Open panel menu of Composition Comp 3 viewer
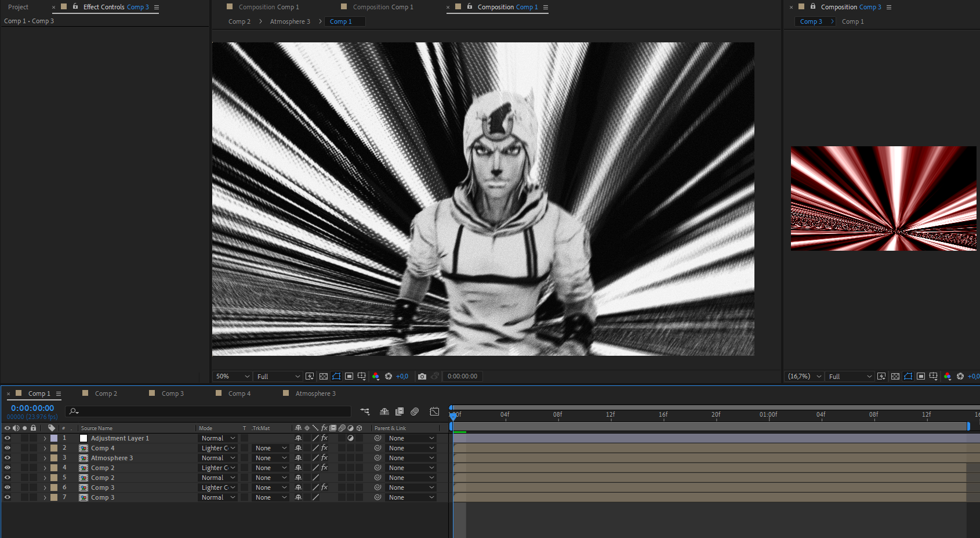Image resolution: width=980 pixels, height=538 pixels. pos(889,7)
